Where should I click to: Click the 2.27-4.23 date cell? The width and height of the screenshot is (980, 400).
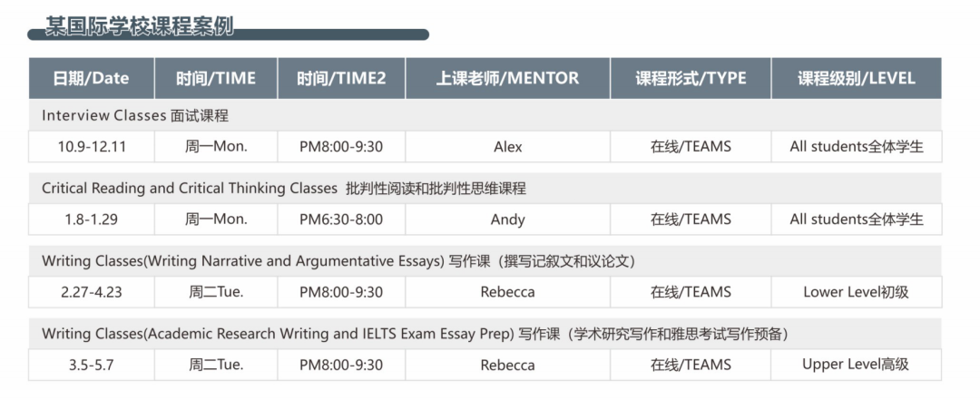point(92,292)
